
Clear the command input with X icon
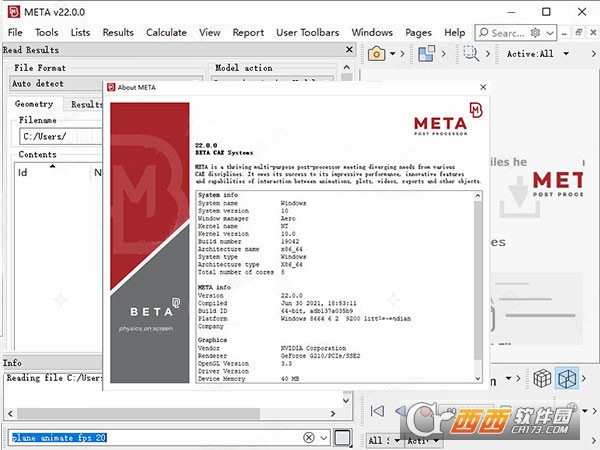click(x=309, y=437)
